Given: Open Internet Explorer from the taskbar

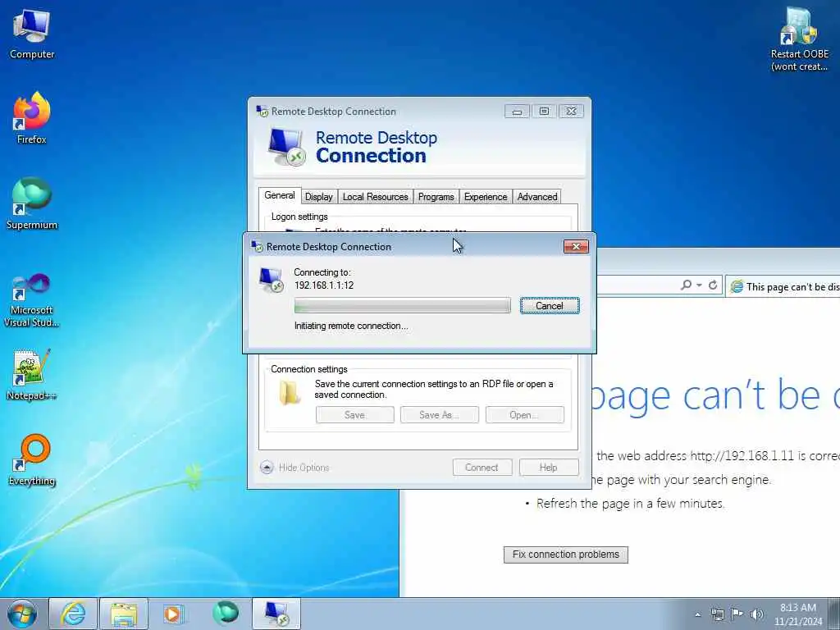Looking at the screenshot, I should click(73, 614).
